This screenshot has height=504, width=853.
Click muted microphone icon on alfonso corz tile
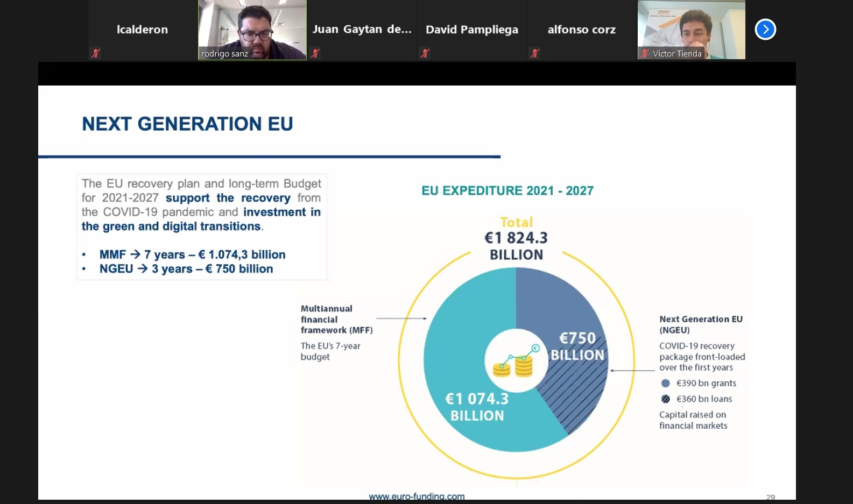pyautogui.click(x=534, y=53)
